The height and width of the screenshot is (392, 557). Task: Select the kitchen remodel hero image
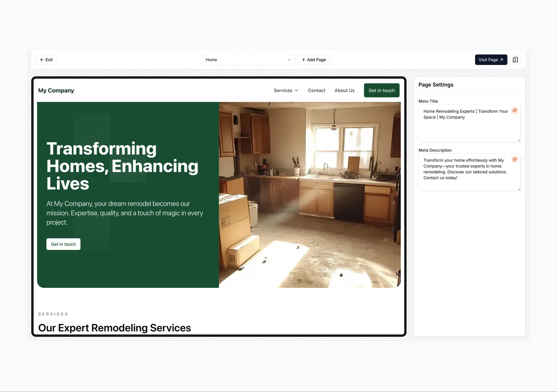(310, 195)
